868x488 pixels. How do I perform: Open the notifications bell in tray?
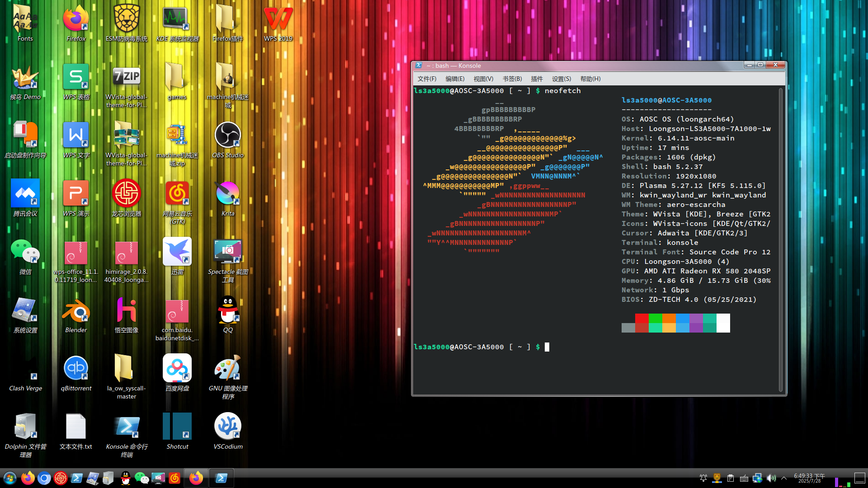pos(703,478)
